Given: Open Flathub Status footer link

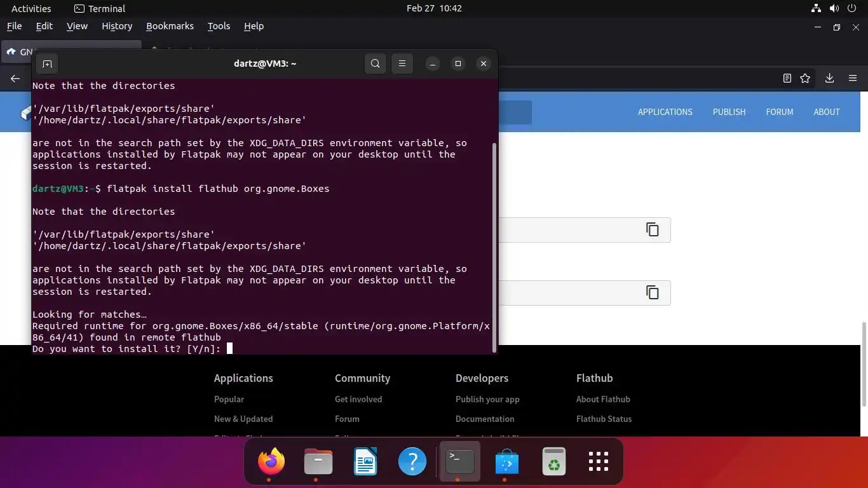Looking at the screenshot, I should pos(604,419).
